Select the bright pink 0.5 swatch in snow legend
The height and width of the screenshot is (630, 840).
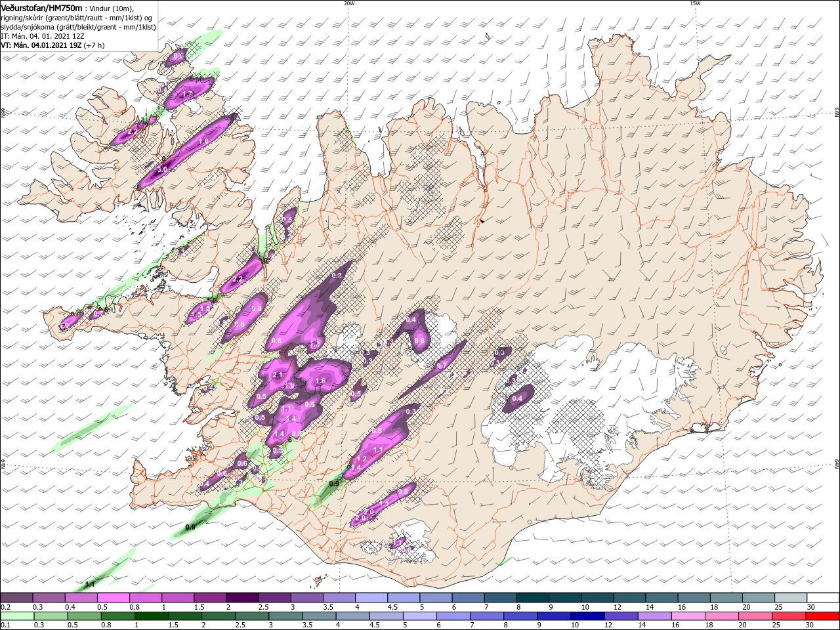pos(113,598)
